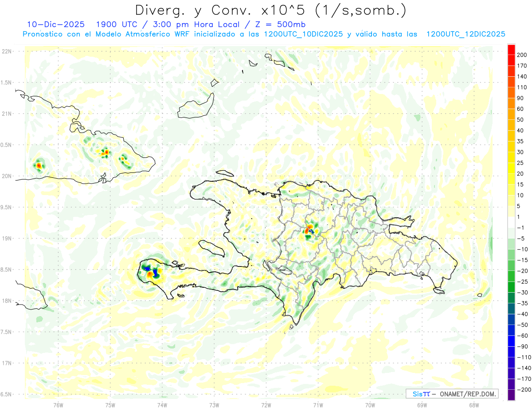This screenshot has height=411, width=532.
Task: Click the ONAMET/REP.DOM. credit box
Action: pos(452,394)
